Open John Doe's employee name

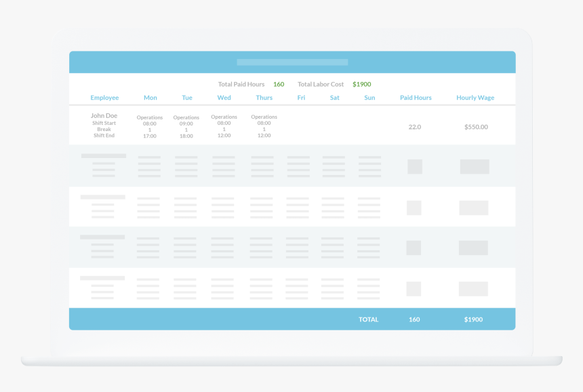pyautogui.click(x=104, y=116)
